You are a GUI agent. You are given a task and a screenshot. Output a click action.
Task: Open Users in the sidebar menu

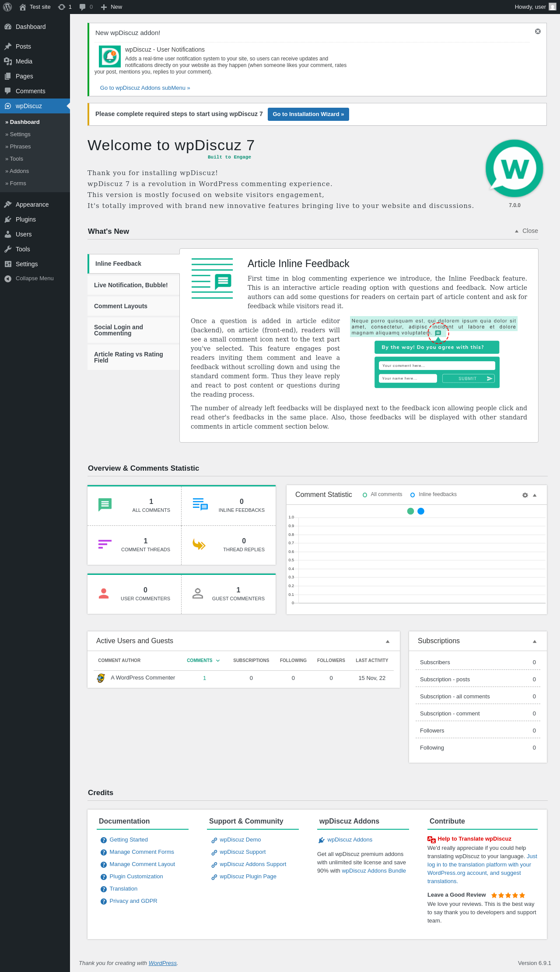[35, 234]
